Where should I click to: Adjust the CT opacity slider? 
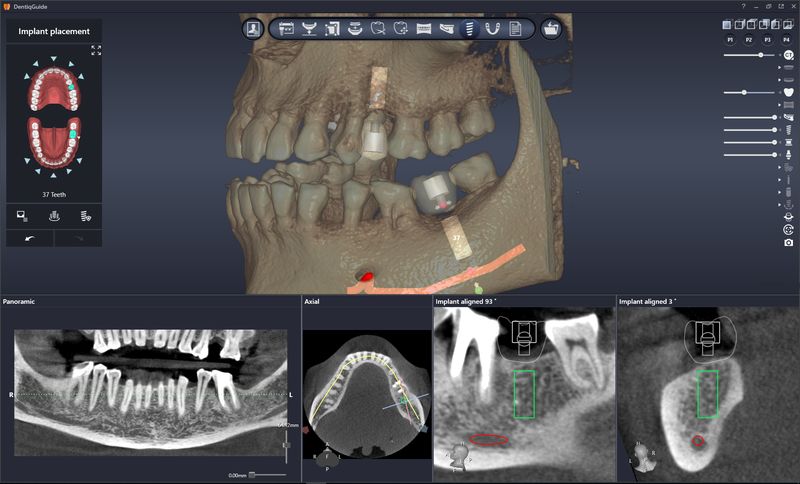[761, 55]
